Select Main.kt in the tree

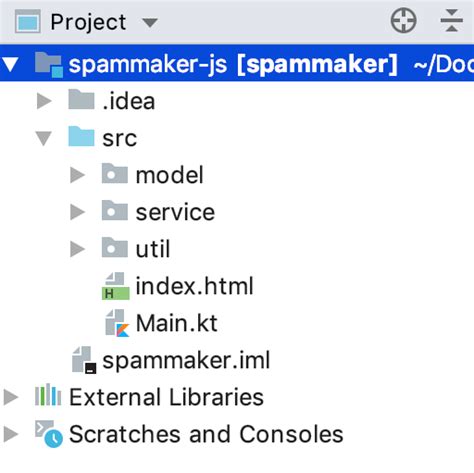(177, 323)
